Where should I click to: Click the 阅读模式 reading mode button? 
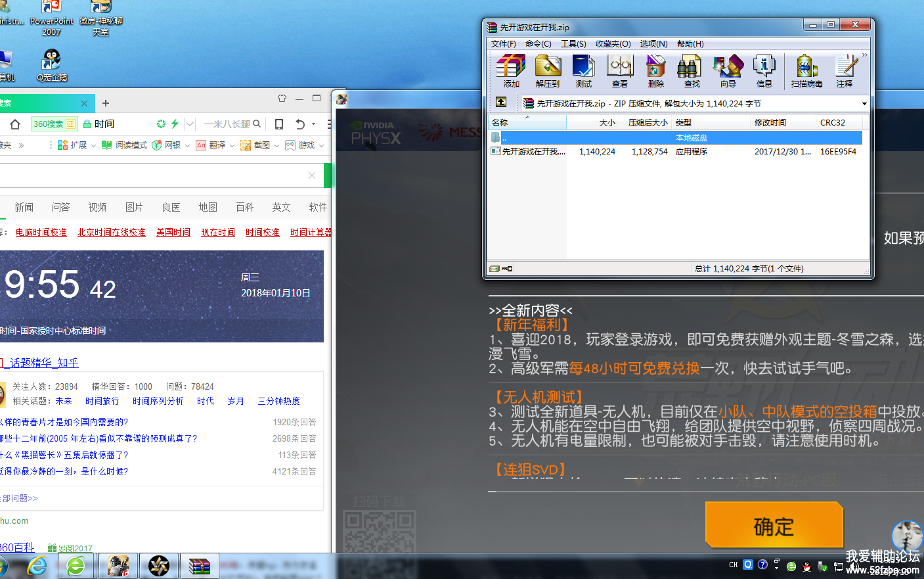click(x=124, y=145)
